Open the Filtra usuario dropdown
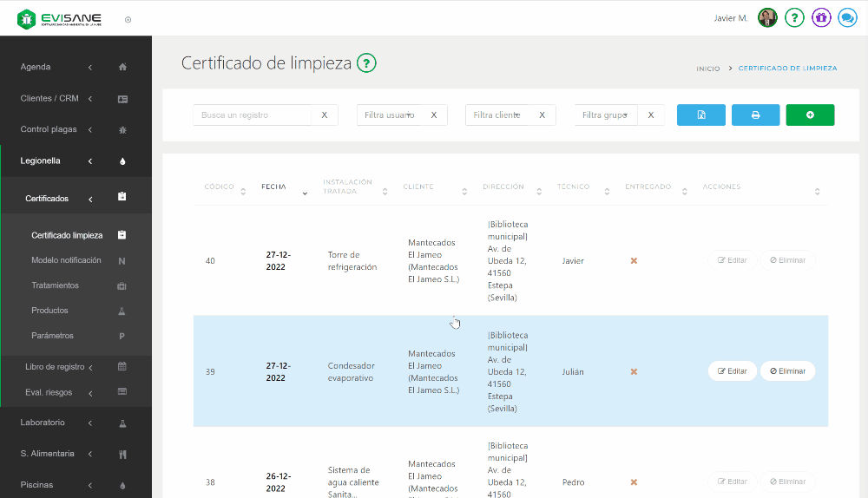The image size is (868, 498). pyautogui.click(x=389, y=115)
